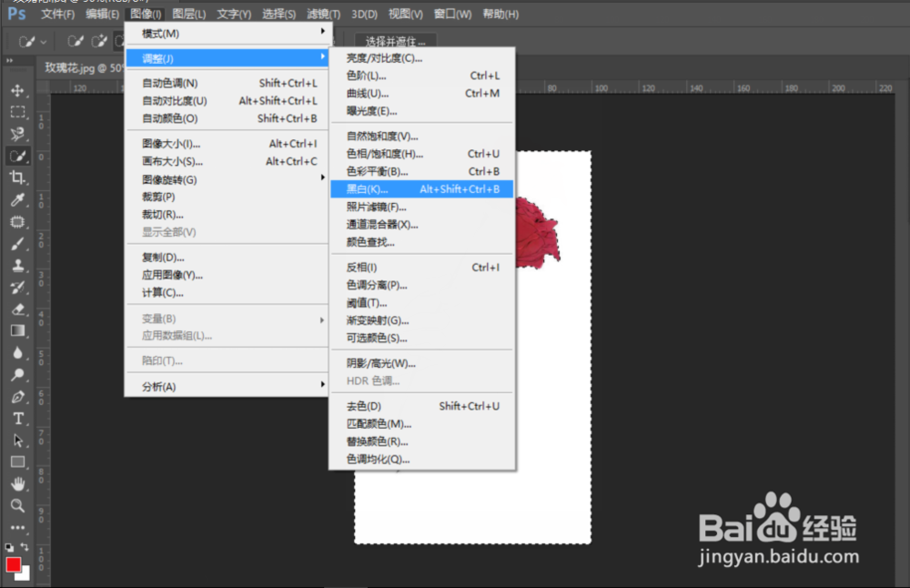Viewport: 910px width, 588px height.
Task: Select the Type tool
Action: coord(20,418)
